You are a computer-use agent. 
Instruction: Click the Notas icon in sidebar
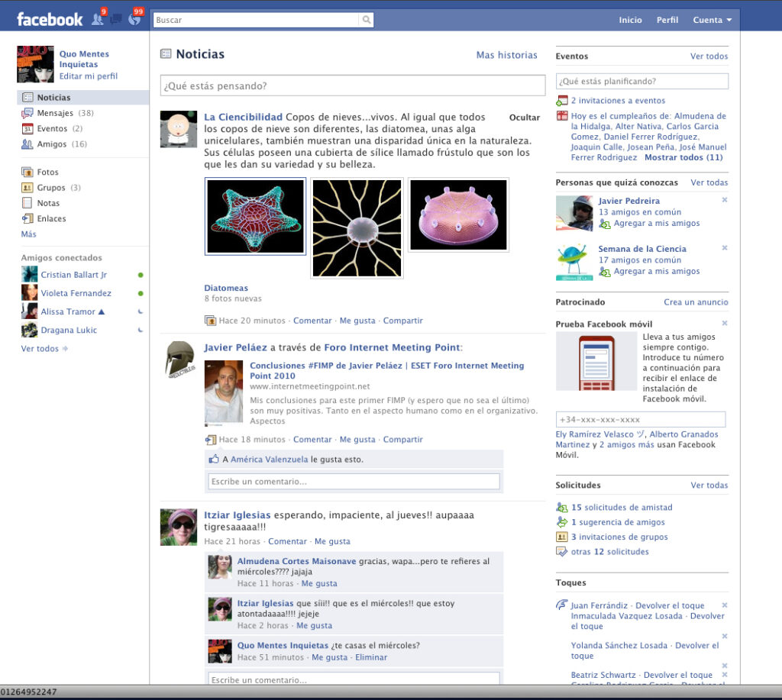[27, 203]
